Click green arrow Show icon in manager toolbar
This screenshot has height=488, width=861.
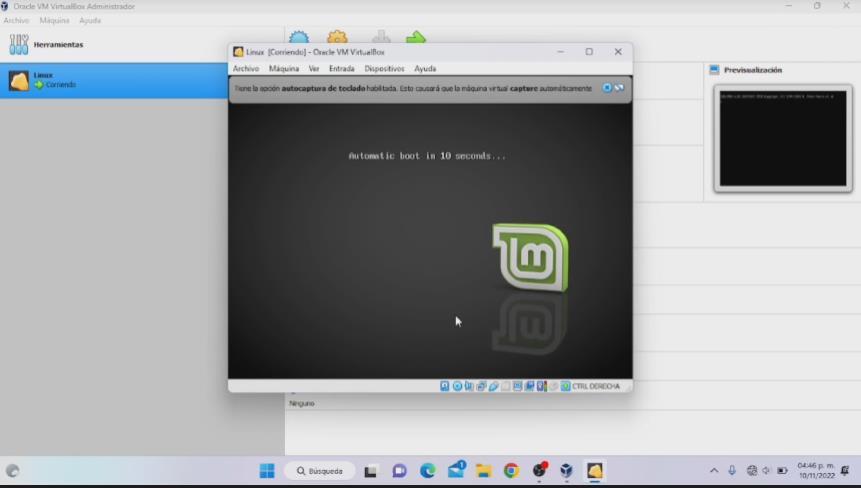(x=416, y=37)
